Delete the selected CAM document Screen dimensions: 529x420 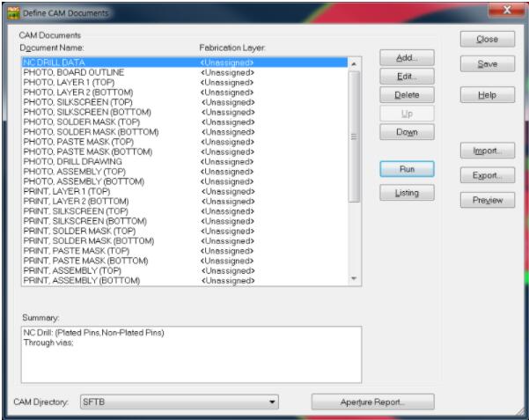(407, 95)
